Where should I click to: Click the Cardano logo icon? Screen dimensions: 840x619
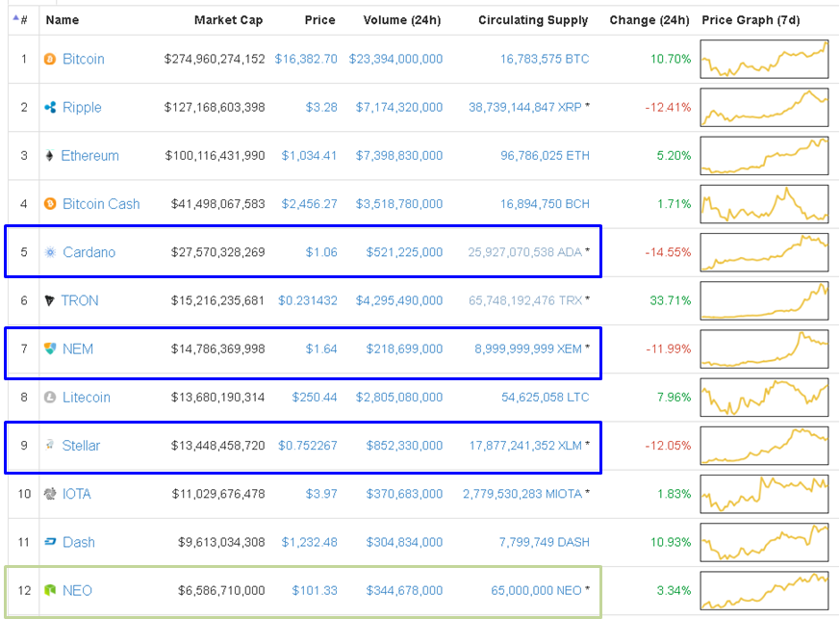tap(50, 252)
